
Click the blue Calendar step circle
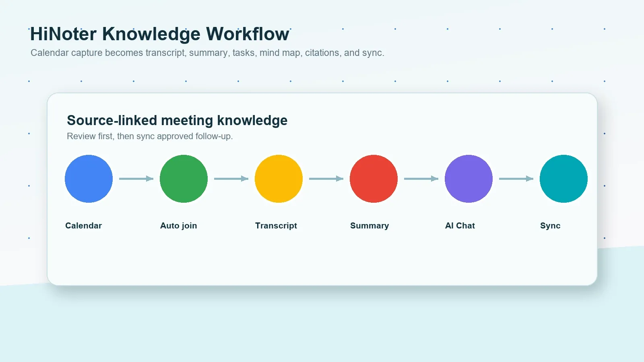[x=89, y=179]
